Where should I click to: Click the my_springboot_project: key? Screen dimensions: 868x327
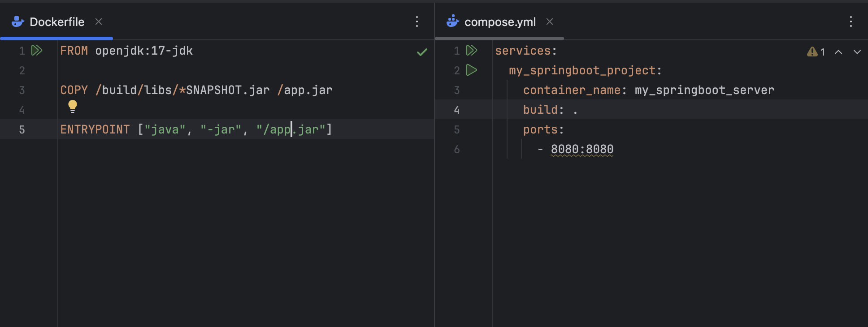coord(585,70)
